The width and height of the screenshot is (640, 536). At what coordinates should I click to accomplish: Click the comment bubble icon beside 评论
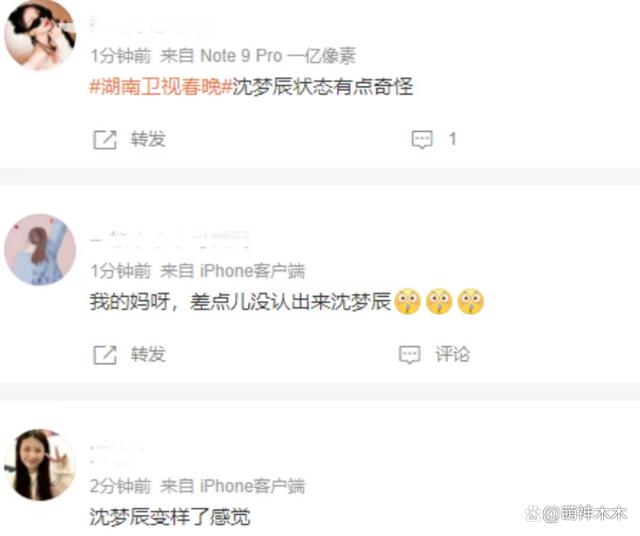(x=409, y=355)
